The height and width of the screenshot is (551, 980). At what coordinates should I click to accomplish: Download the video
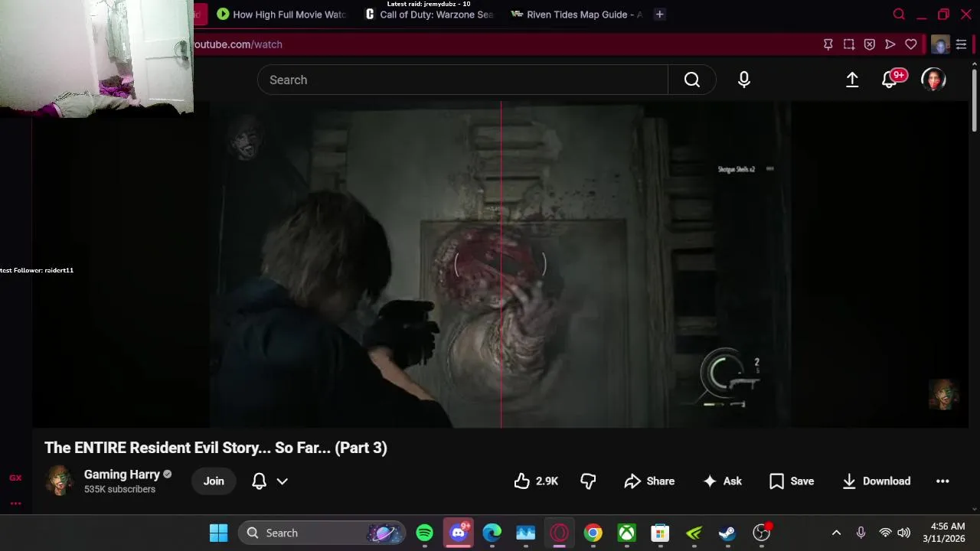coord(877,481)
